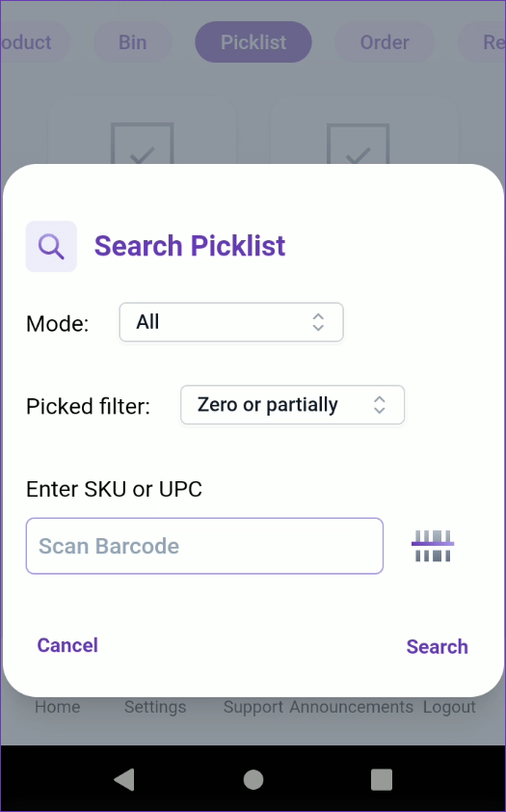Screen dimensions: 506x812
Task: Click the right checkmark picklist card icon
Action: 358,144
